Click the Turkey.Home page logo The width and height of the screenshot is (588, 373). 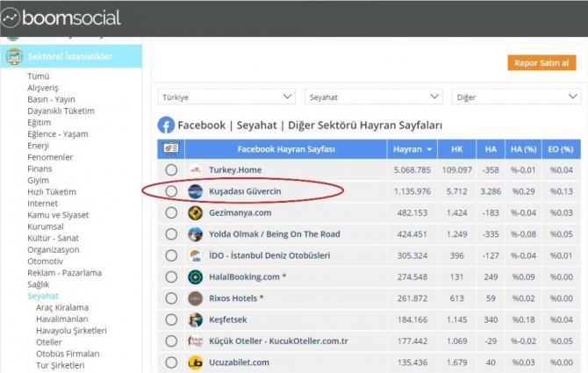pos(195,169)
